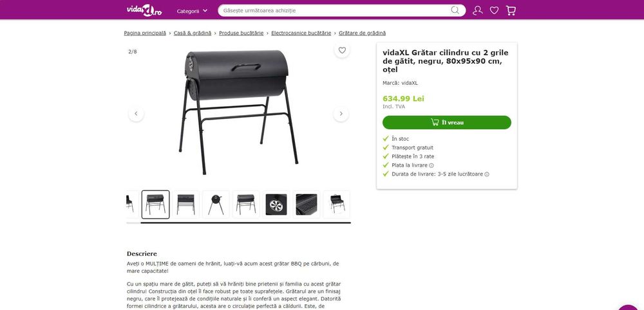Click the search magnifier icon
Viewport: 644px width, 310px height.
pyautogui.click(x=455, y=10)
